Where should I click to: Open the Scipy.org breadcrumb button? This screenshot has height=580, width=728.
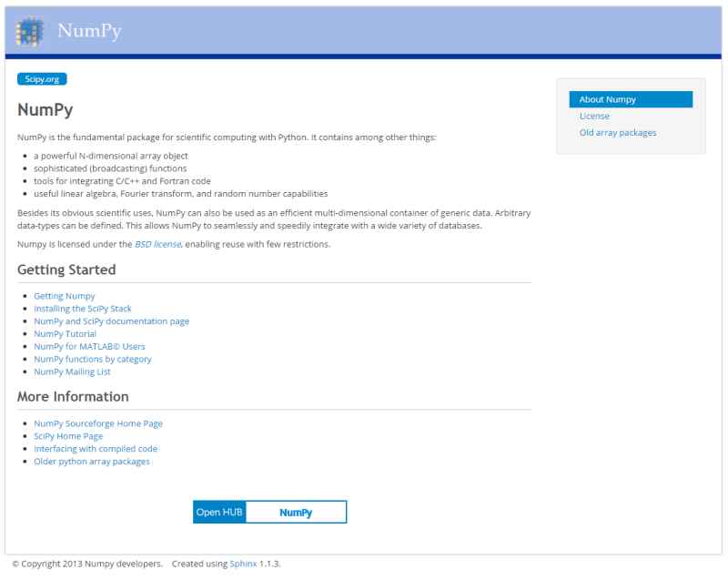[x=42, y=79]
